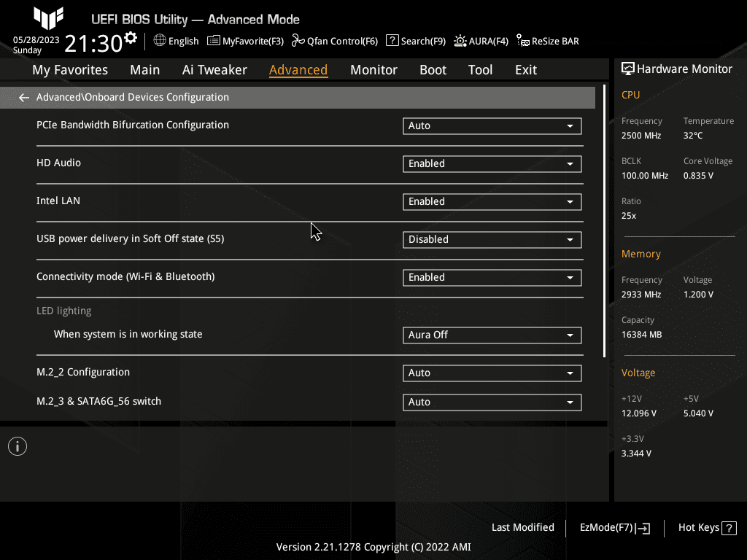This screenshot has width=747, height=560.
Task: Click the Search(F9) question mark icon
Action: point(392,41)
